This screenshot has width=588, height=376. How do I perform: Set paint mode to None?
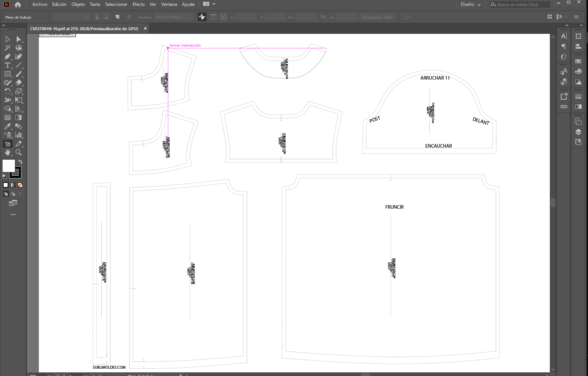(20, 185)
